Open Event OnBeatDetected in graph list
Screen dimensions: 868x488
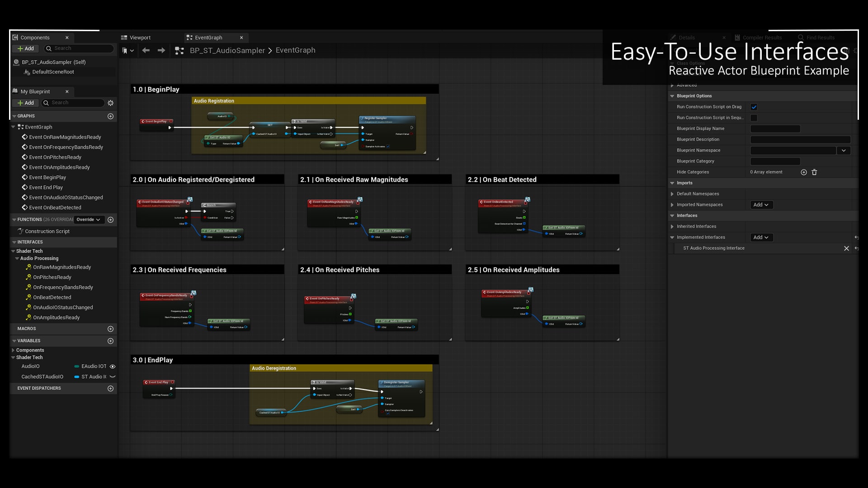(x=55, y=207)
